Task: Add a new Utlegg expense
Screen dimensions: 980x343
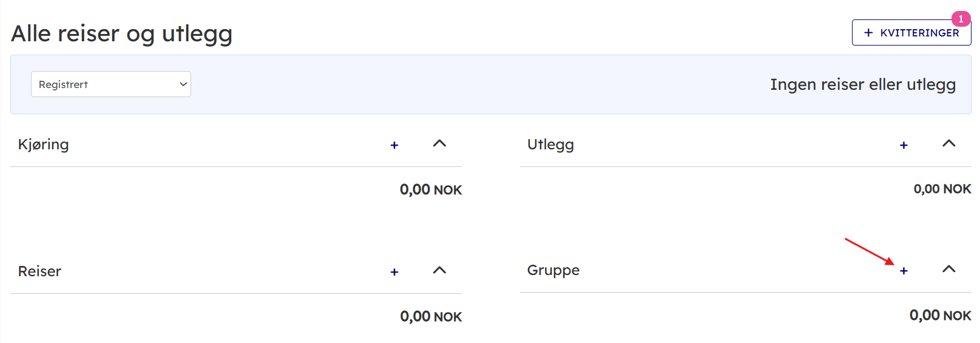Action: pyautogui.click(x=904, y=145)
